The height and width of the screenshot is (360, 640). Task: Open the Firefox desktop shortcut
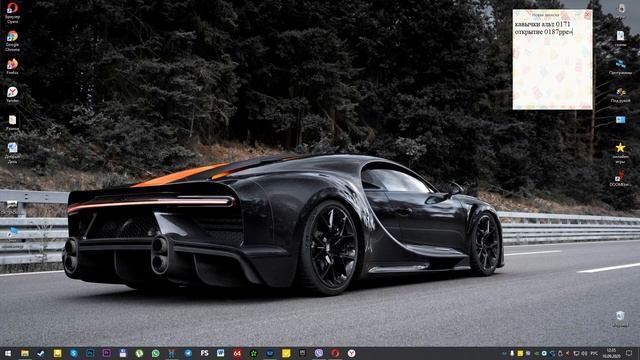point(12,67)
